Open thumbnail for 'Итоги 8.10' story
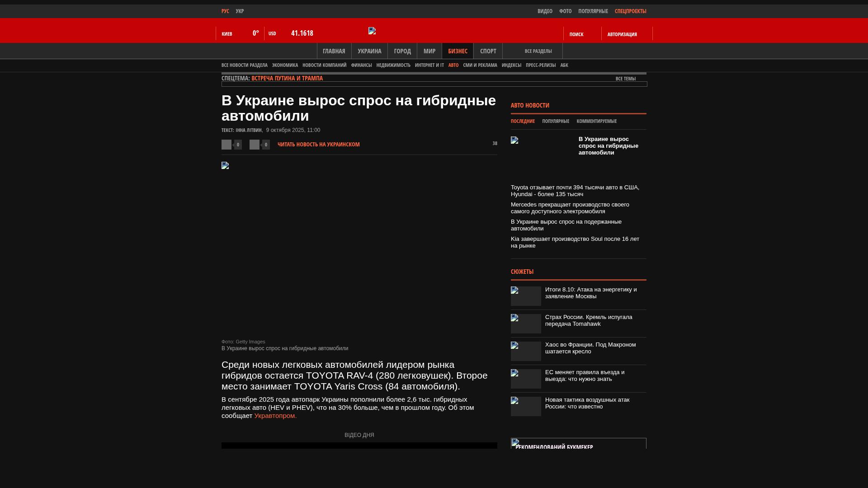The width and height of the screenshot is (868, 488). (x=526, y=296)
